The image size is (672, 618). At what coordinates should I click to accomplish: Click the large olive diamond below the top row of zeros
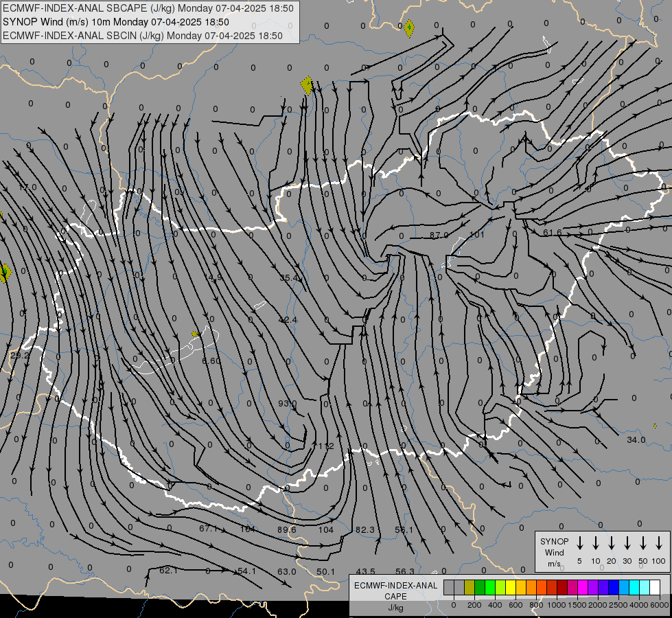[x=307, y=85]
